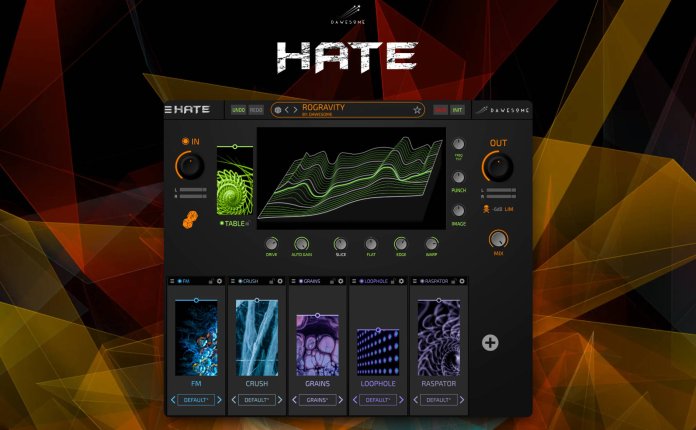696x430 pixels.
Task: Toggle the FM module lock icon
Action: [211, 281]
